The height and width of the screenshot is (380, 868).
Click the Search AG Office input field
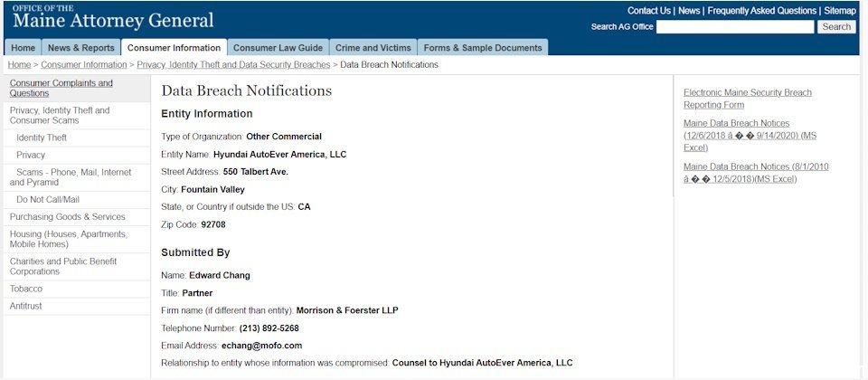click(734, 27)
